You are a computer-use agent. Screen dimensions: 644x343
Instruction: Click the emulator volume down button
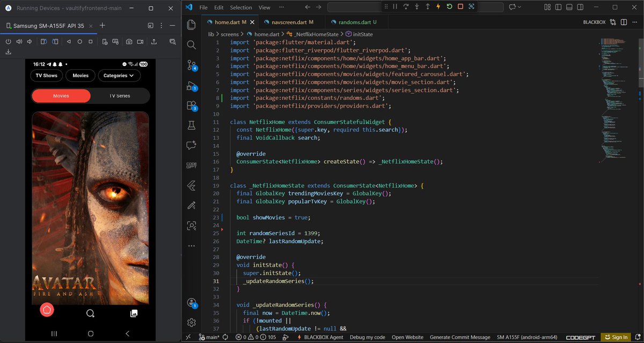click(30, 41)
